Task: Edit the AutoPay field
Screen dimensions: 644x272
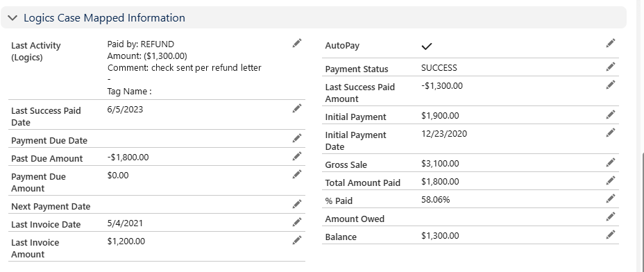Action: click(x=611, y=43)
